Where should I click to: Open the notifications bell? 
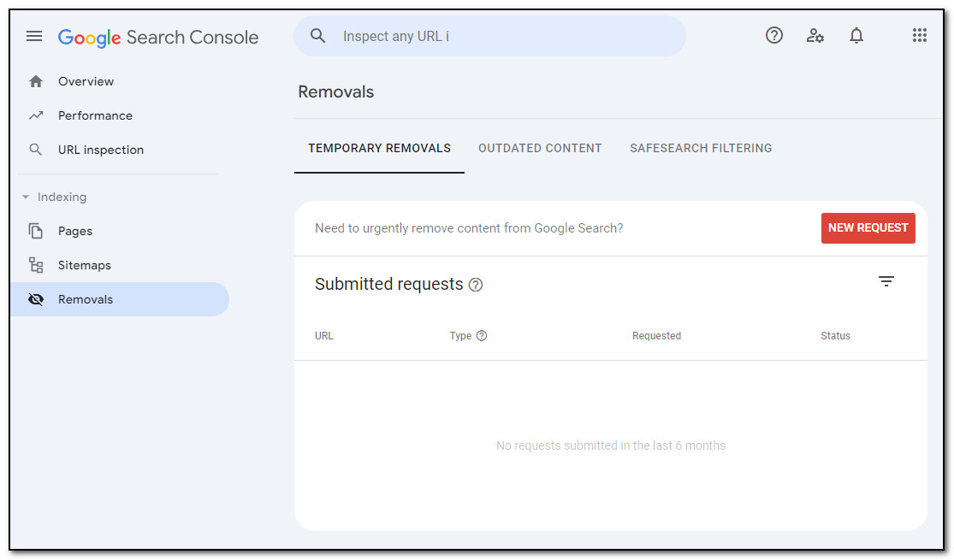856,35
